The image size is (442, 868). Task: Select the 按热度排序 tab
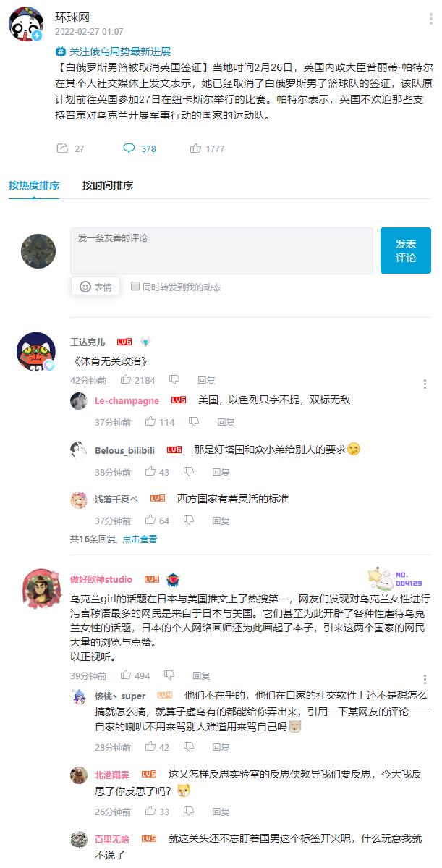[34, 185]
